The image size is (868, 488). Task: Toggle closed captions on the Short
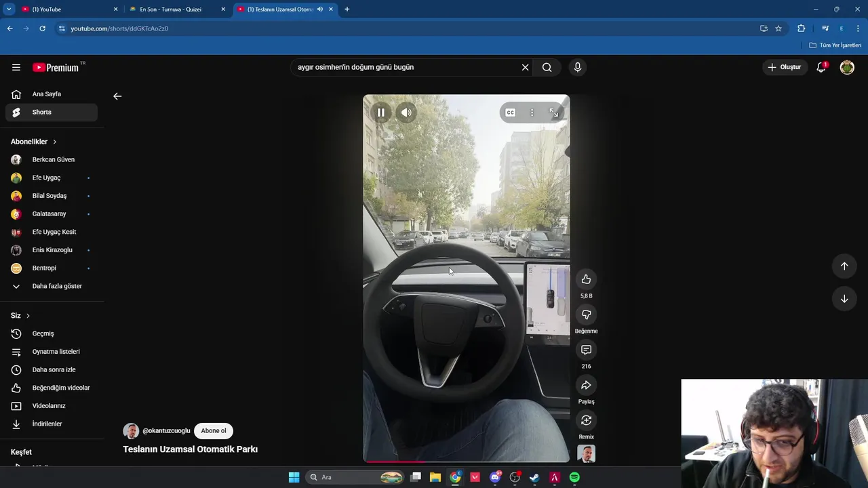[x=510, y=113]
